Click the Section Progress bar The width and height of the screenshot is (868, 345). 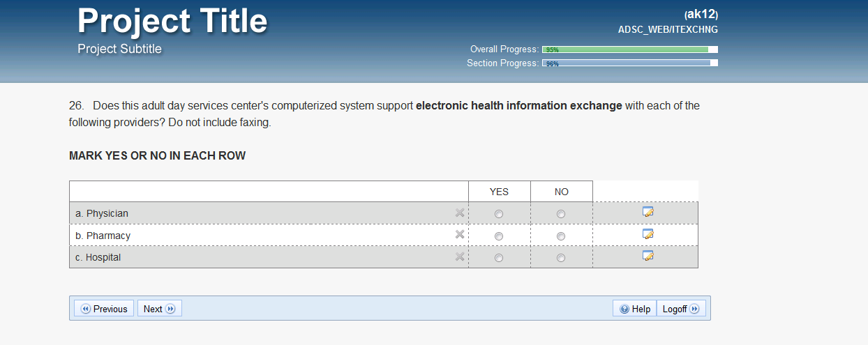tap(629, 63)
